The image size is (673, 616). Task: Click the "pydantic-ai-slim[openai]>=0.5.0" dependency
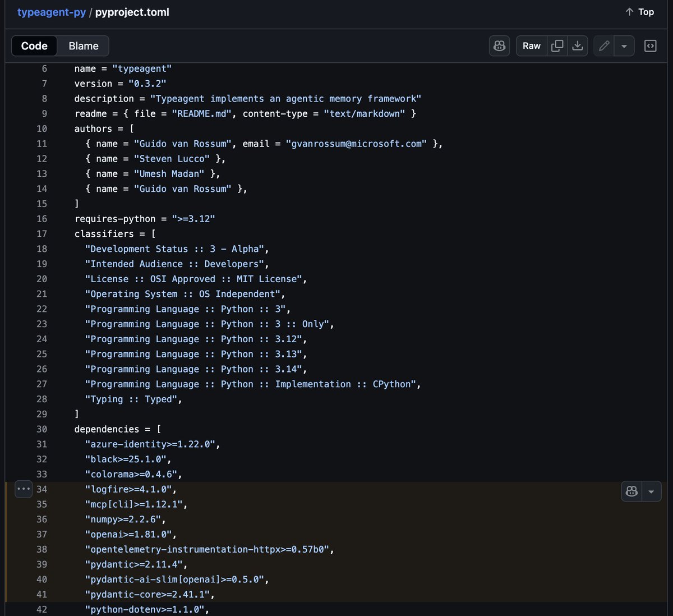click(x=174, y=580)
